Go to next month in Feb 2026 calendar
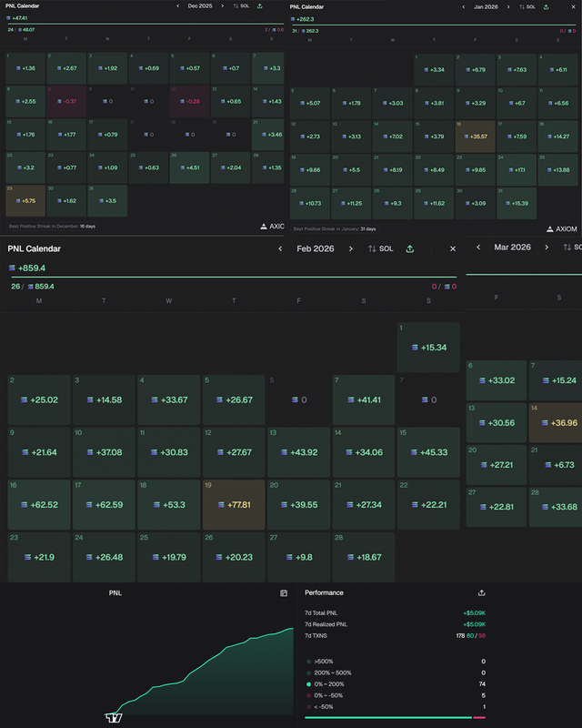Screen dimensions: 582x728 [x=351, y=248]
